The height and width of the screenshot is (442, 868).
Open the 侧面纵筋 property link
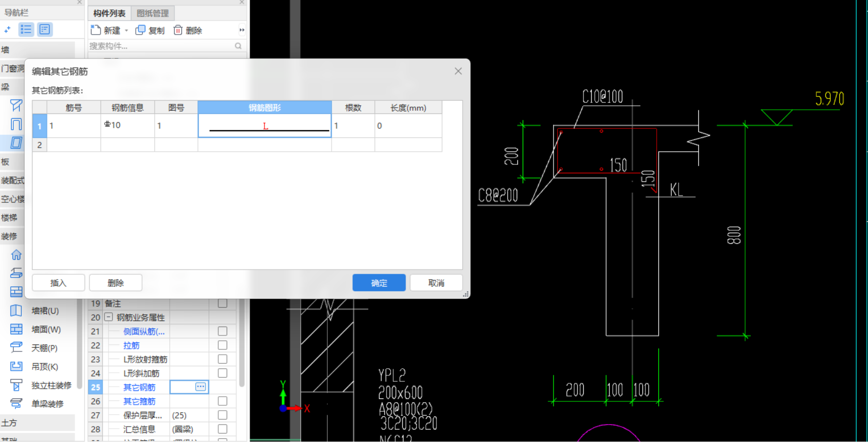coord(144,331)
